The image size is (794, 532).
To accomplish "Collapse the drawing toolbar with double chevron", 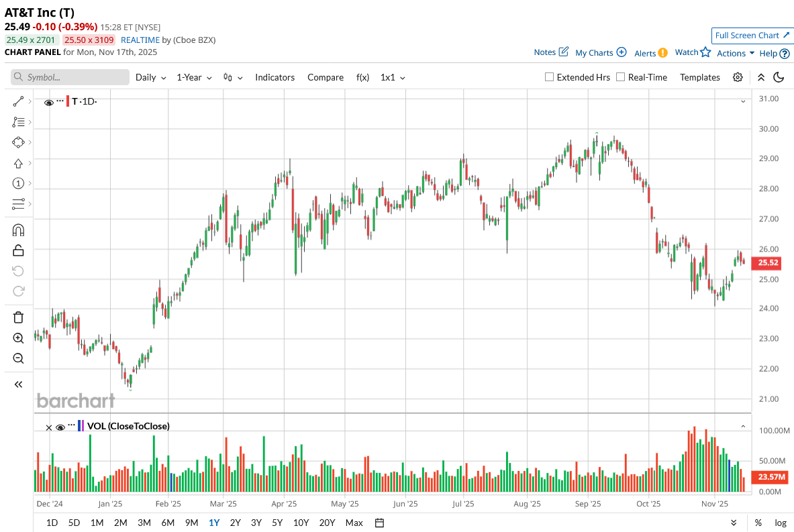I will (18, 384).
